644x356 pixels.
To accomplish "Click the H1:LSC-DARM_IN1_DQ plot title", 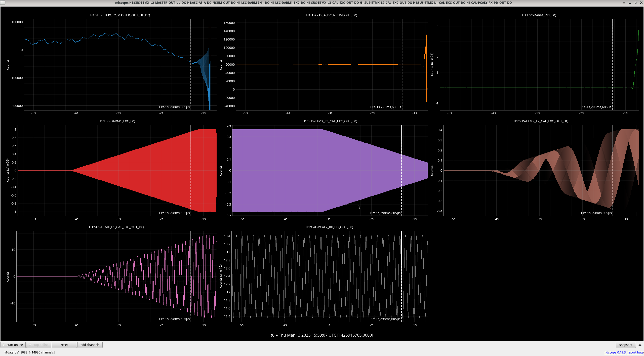I will tap(539, 15).
